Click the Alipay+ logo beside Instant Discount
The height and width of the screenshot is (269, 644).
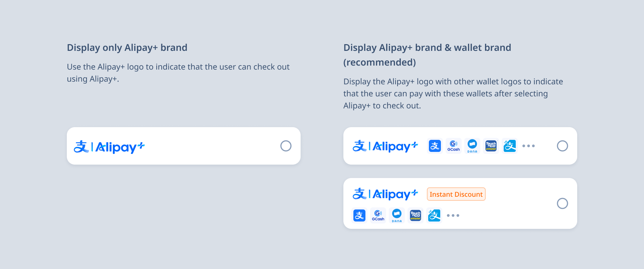click(385, 194)
